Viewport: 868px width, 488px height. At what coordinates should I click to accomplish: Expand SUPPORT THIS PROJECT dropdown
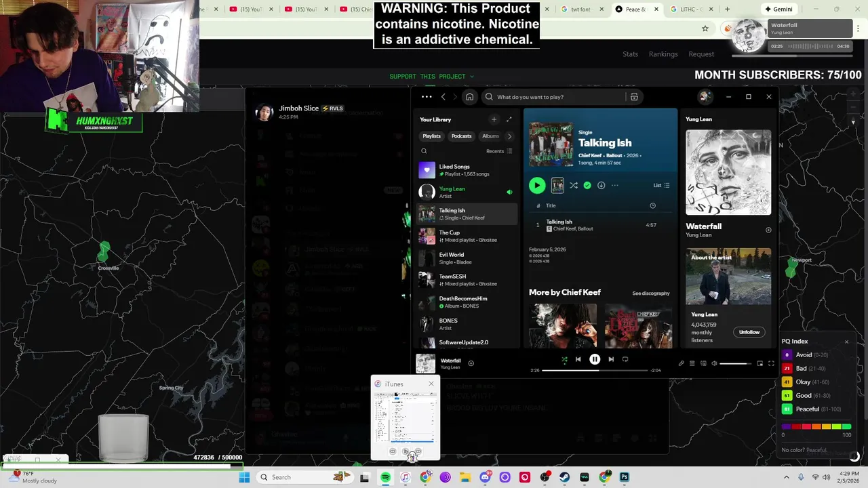432,77
